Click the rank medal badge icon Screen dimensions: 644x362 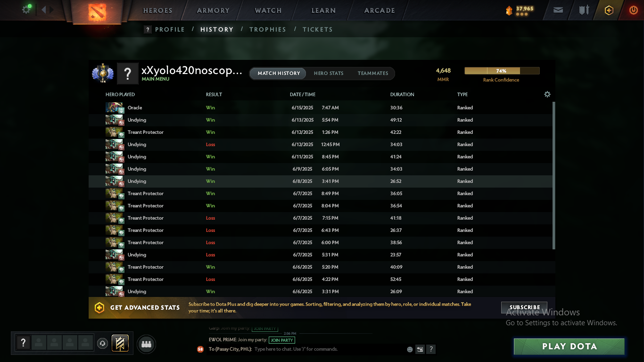coord(102,73)
